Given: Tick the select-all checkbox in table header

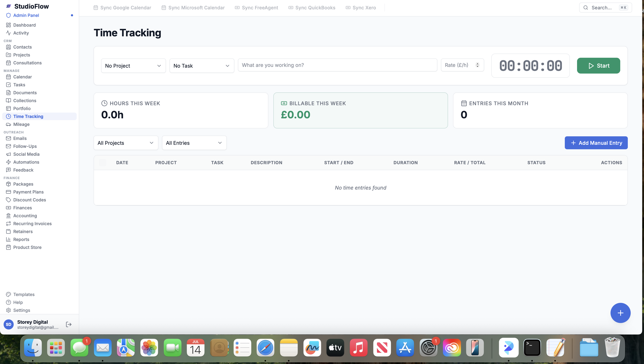Looking at the screenshot, I should 102,163.
